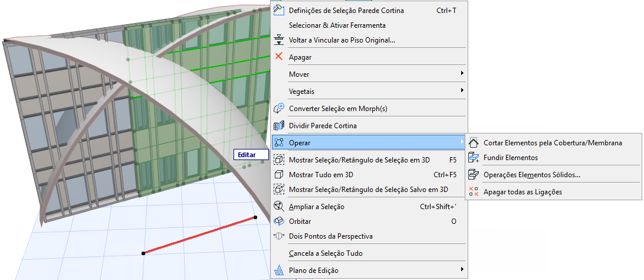This screenshot has height=280, width=644.
Task: Click the Operar menu icon
Action: (279, 142)
